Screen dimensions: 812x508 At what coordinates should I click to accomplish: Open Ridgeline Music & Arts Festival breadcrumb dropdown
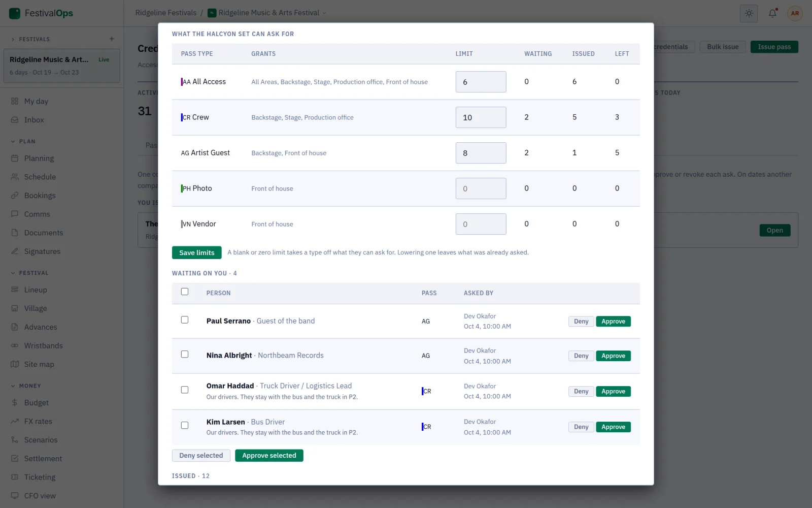pyautogui.click(x=267, y=13)
